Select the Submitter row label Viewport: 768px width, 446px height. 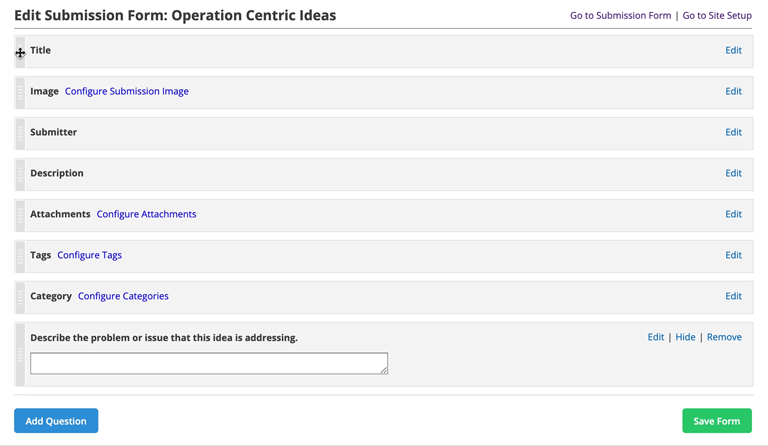[x=53, y=132]
